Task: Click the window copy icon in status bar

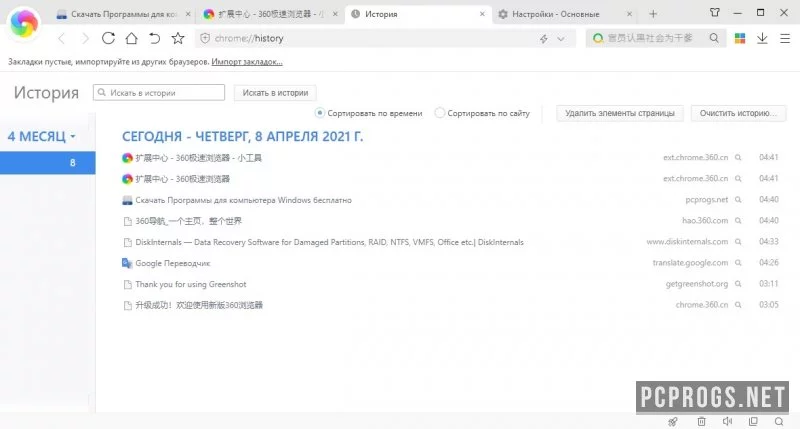Action: pos(753,421)
